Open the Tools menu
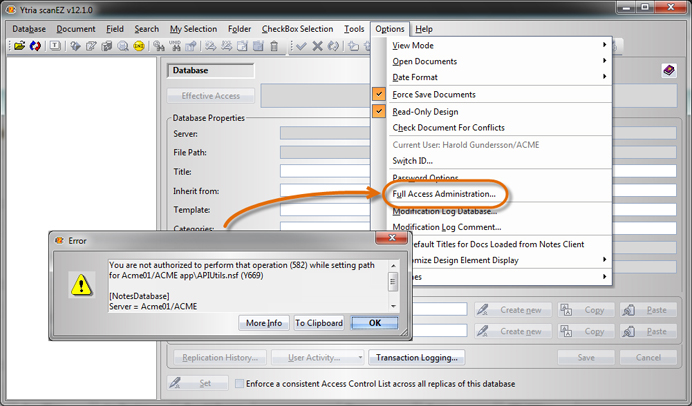The width and height of the screenshot is (692, 406). tap(354, 29)
